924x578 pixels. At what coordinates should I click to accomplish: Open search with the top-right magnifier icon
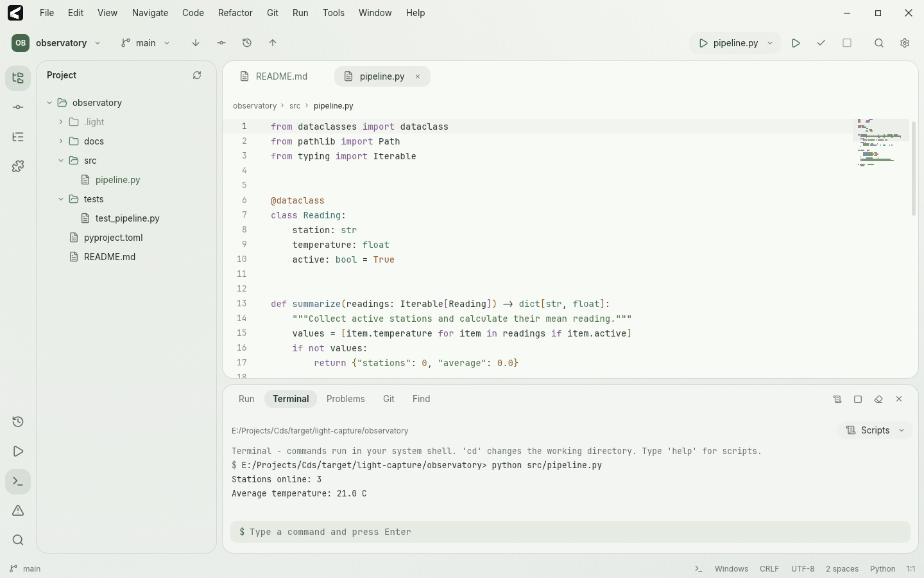click(x=879, y=43)
